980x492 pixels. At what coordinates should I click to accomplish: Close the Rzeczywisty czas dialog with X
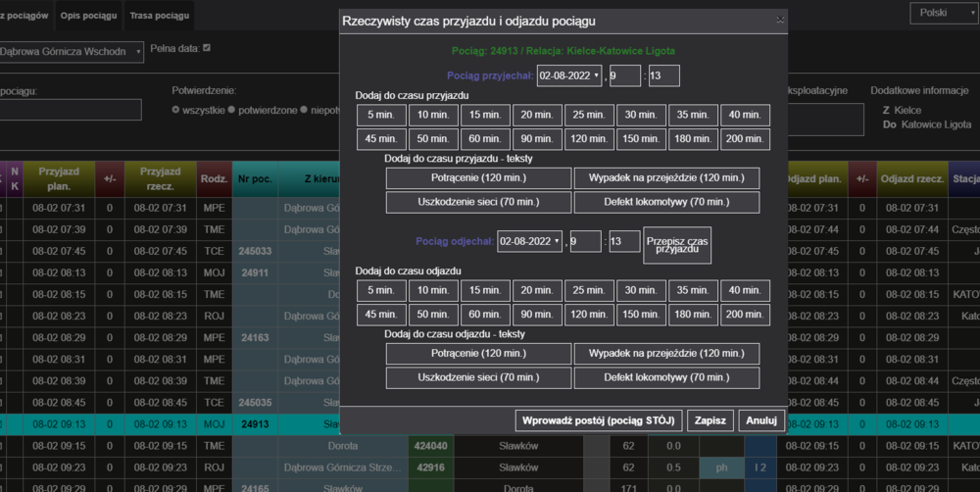tap(780, 20)
